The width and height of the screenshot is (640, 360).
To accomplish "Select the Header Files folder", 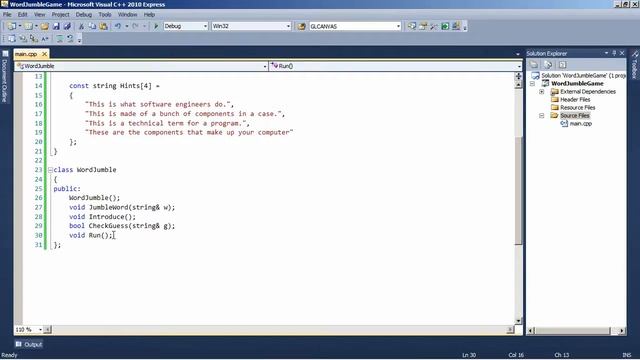I will tap(575, 100).
